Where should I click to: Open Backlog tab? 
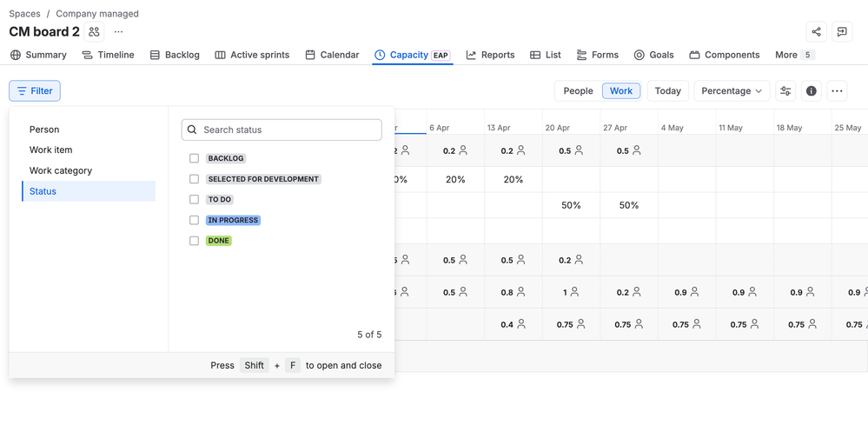(175, 55)
